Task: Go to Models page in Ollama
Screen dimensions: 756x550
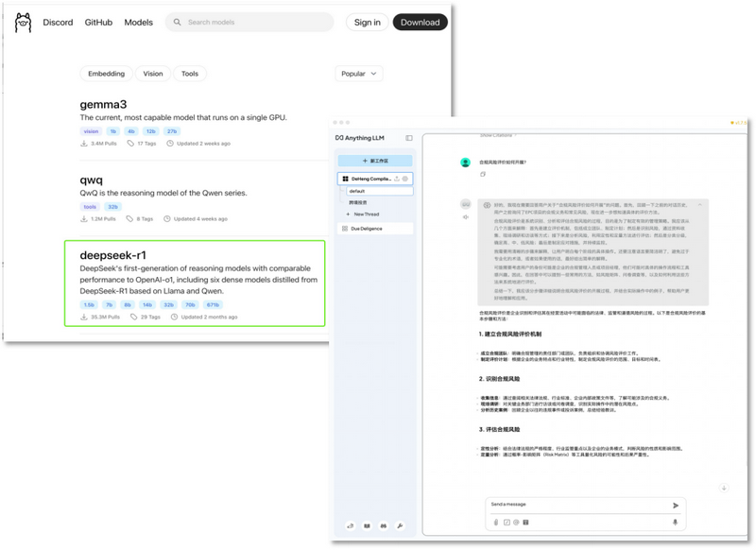Action: [138, 22]
